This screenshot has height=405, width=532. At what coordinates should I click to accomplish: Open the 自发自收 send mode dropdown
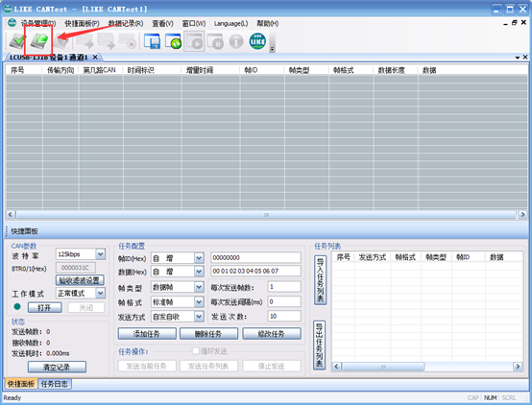point(199,317)
